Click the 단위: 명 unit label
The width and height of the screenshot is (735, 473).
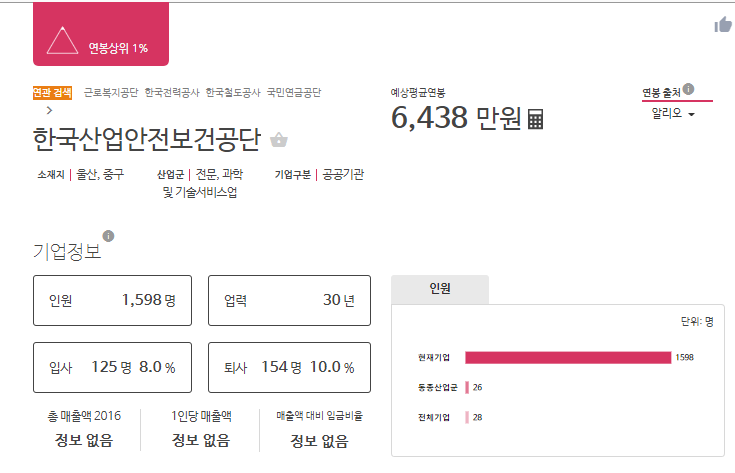point(697,322)
